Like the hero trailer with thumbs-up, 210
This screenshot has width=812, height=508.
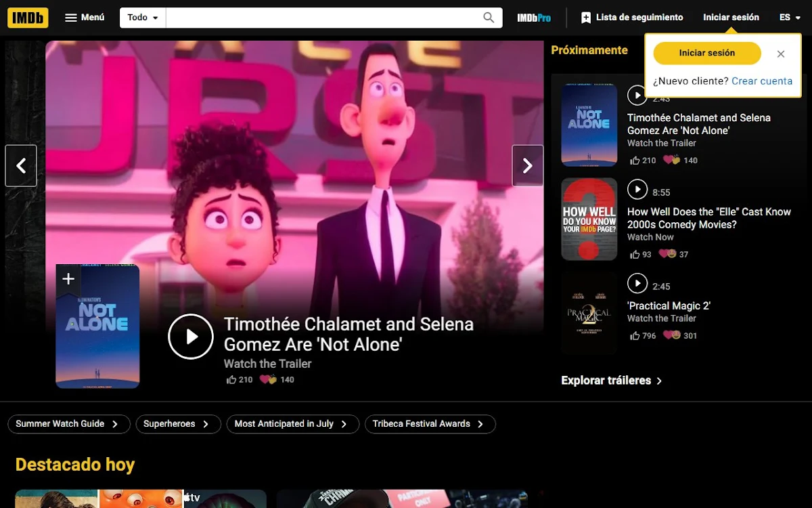[x=240, y=380]
